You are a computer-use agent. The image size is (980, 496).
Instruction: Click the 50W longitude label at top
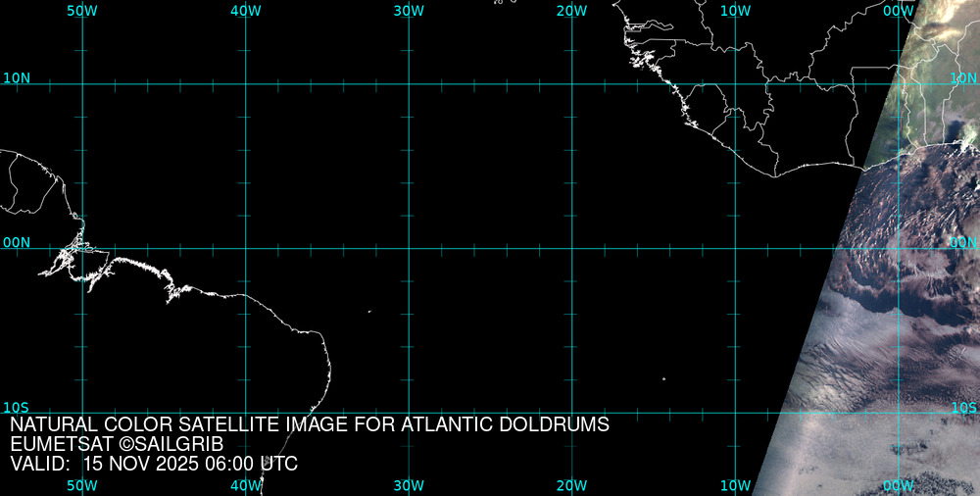point(81,10)
